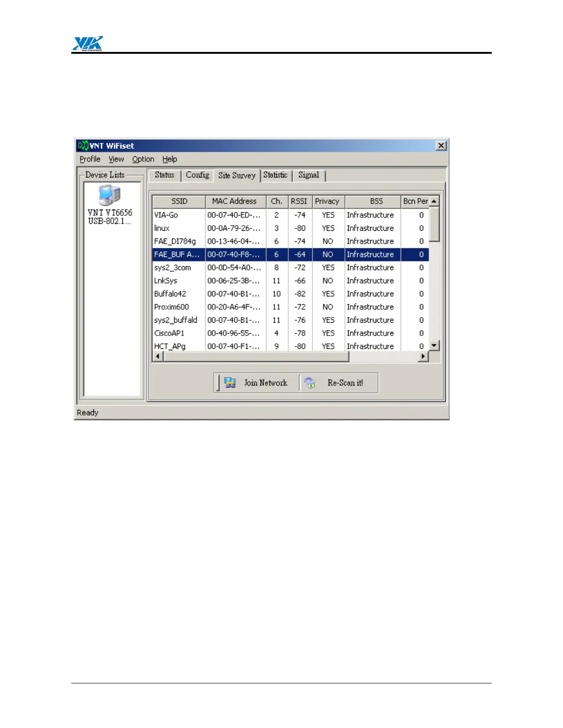
Task: Select the linux network row
Action: (x=291, y=228)
